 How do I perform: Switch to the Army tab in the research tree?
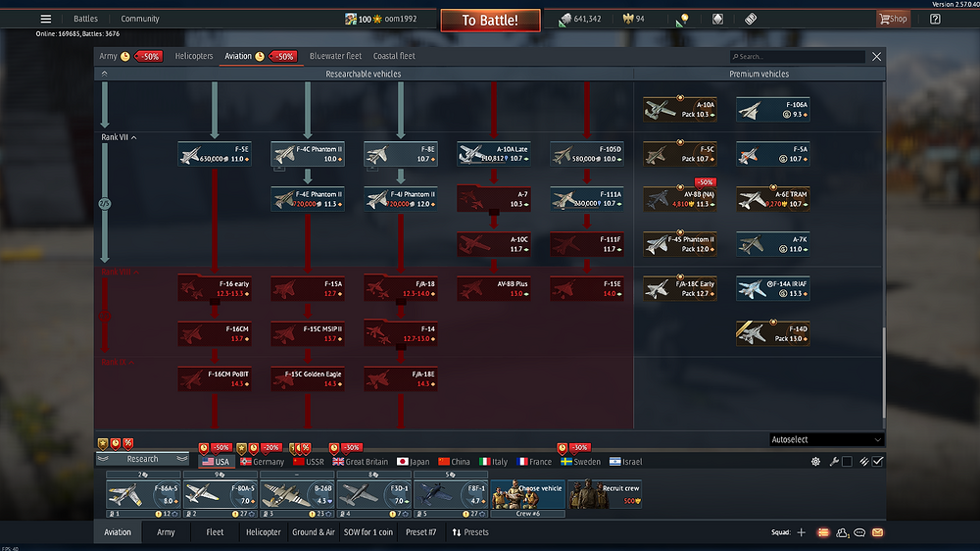click(108, 56)
